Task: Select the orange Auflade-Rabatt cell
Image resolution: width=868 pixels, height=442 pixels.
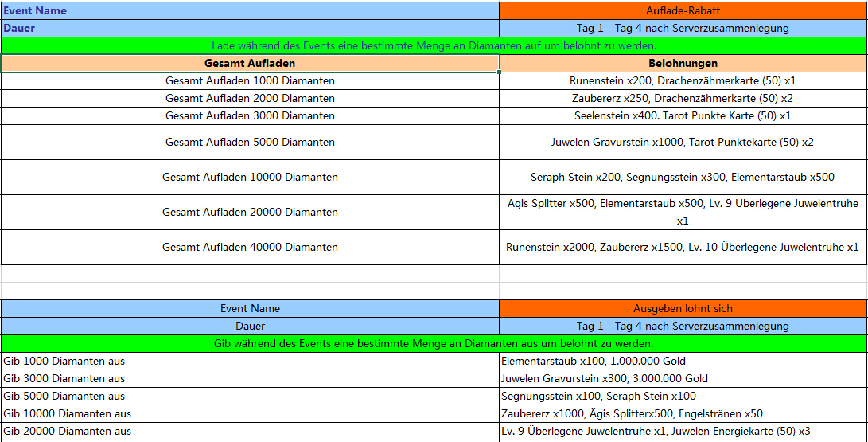Action: pos(683,10)
